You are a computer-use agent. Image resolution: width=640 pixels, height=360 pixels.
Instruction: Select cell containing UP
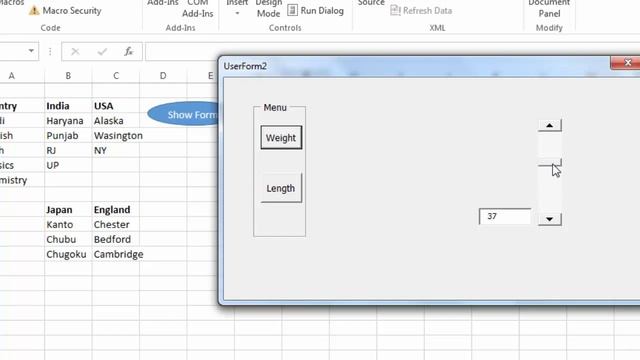[68, 165]
